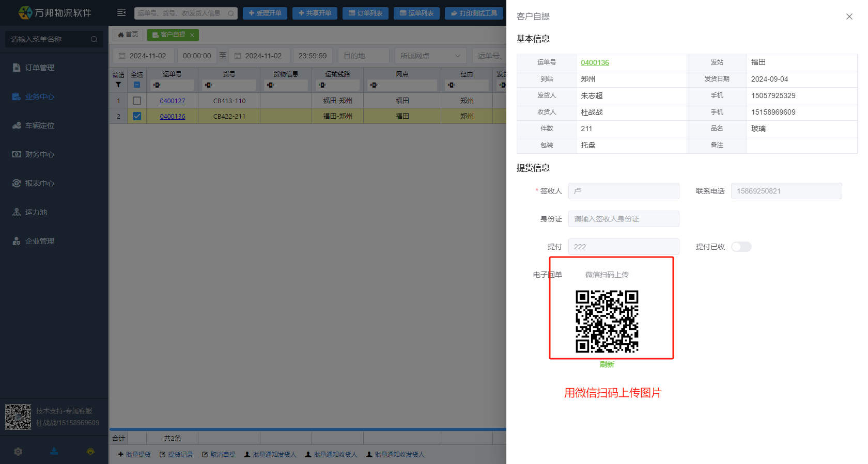
Task: Open waybill link 0400136 in the table
Action: [x=173, y=117]
